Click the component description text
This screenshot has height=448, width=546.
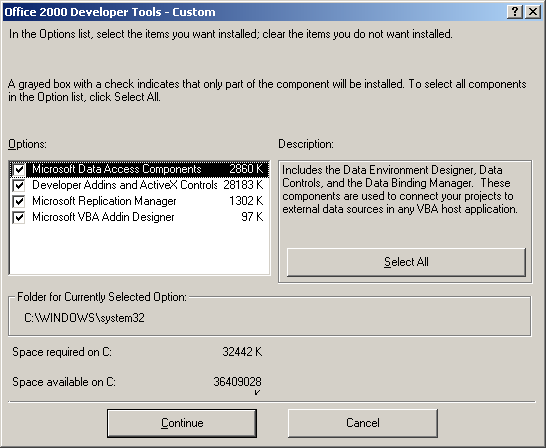tap(400, 189)
